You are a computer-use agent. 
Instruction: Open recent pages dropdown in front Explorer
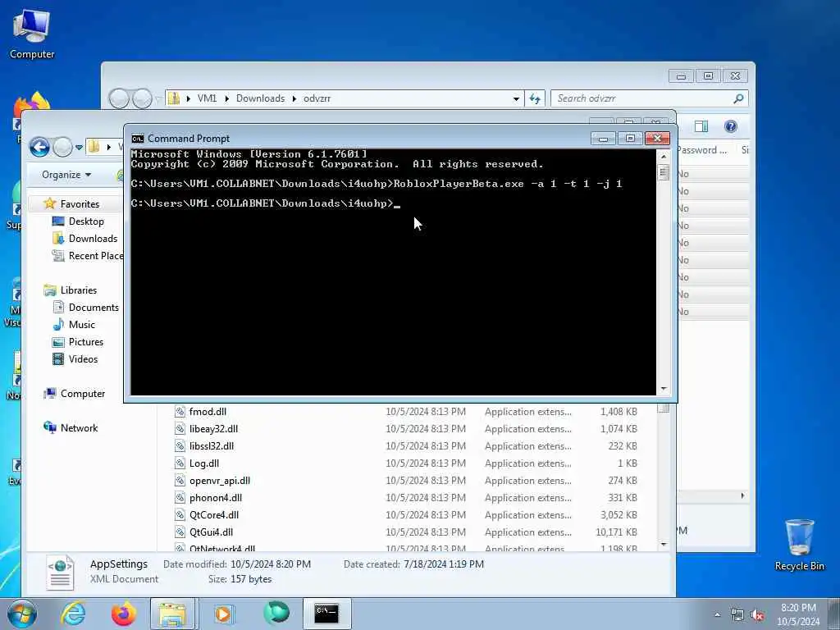(79, 148)
